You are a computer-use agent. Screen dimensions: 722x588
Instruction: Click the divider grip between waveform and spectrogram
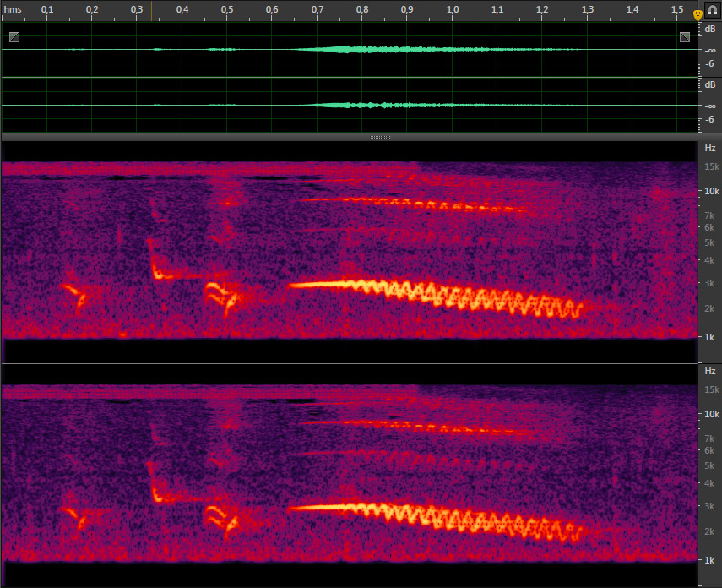(x=380, y=136)
